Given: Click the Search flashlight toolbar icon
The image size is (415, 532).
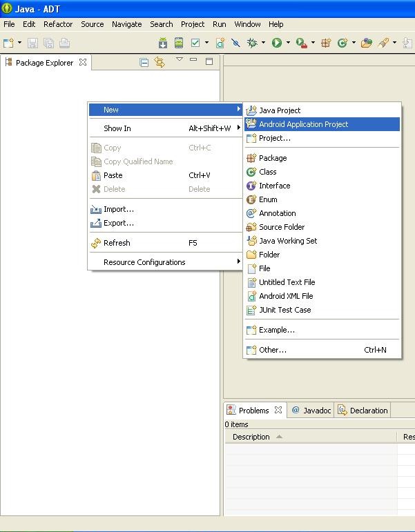Looking at the screenshot, I should coord(383,43).
